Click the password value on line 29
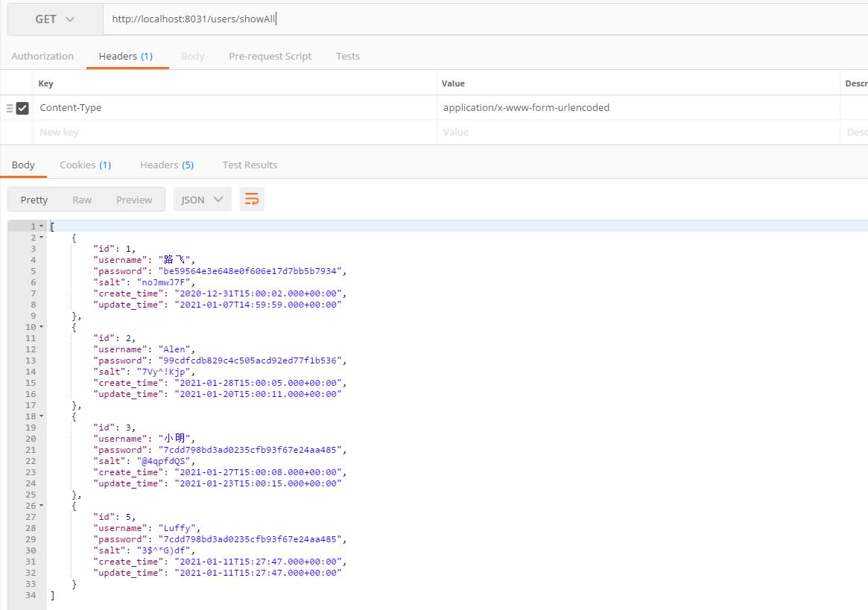This screenshot has height=610, width=868. tap(250, 539)
